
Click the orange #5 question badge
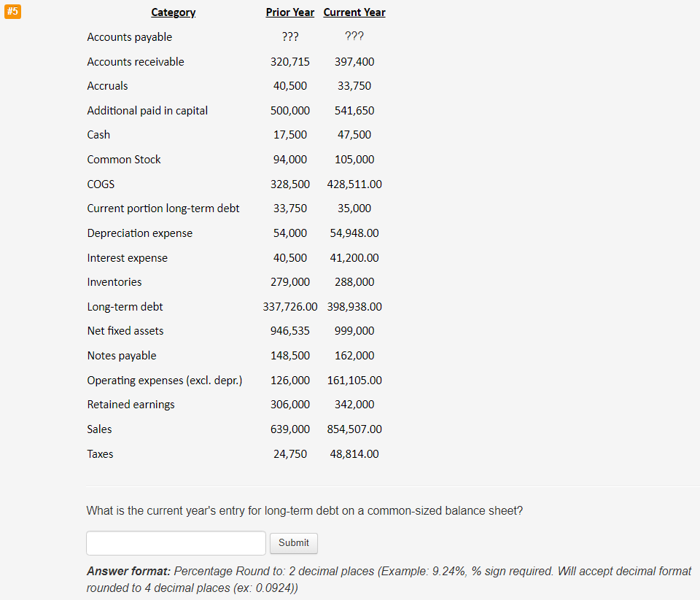click(x=12, y=12)
